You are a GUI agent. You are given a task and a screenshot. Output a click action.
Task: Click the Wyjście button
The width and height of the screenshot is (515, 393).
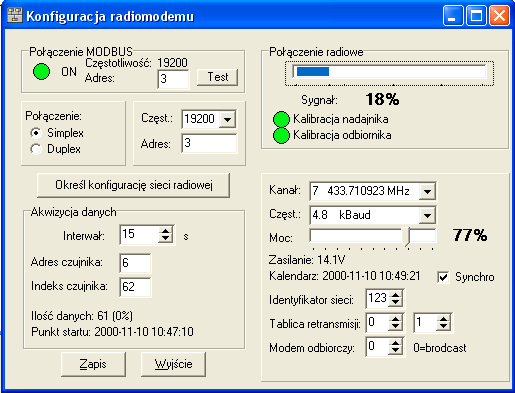[x=173, y=364]
